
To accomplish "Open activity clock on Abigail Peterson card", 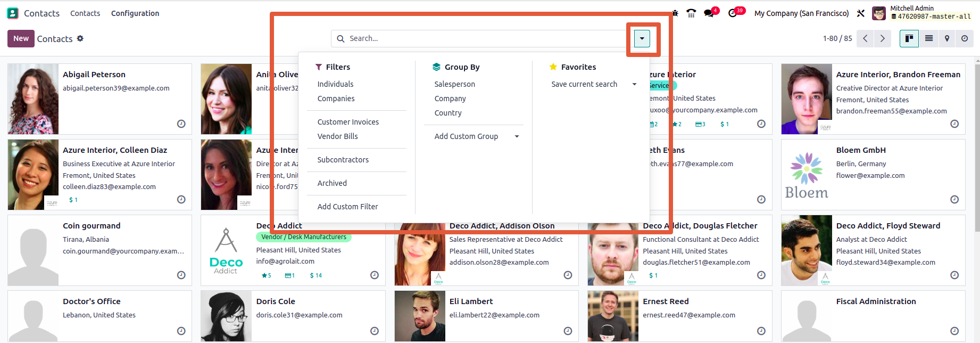I will click(181, 124).
